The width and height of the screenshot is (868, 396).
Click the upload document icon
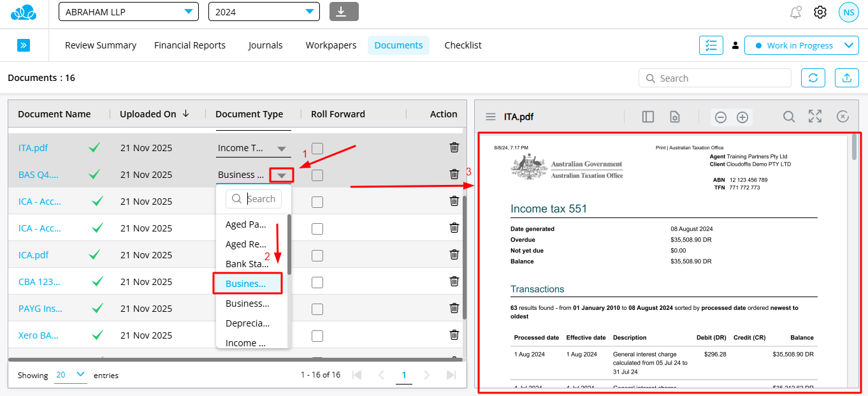pyautogui.click(x=847, y=78)
